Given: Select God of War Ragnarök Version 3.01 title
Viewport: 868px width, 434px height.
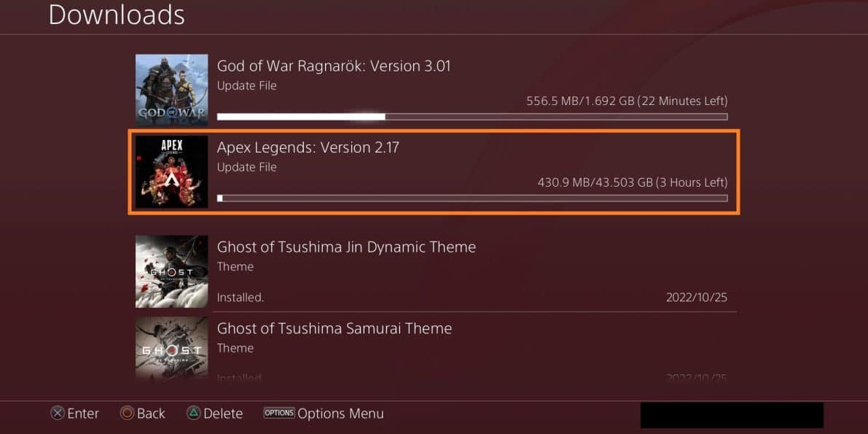Looking at the screenshot, I should (x=334, y=66).
